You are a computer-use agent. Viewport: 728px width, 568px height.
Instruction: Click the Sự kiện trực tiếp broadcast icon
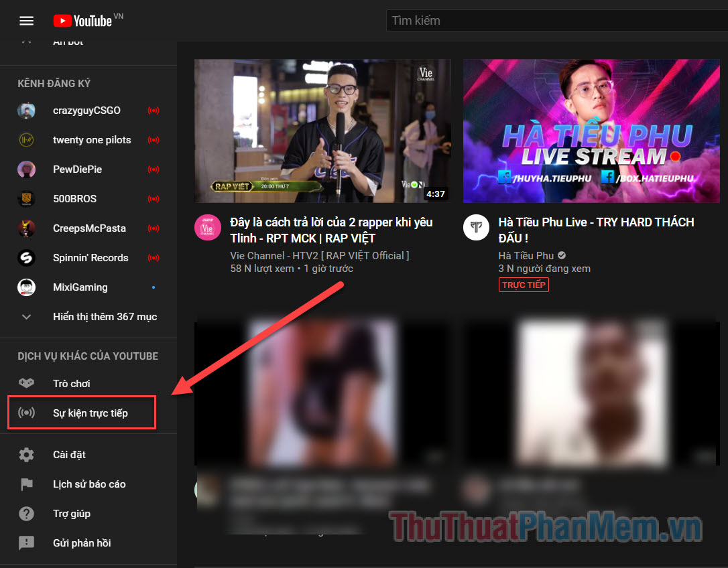(x=26, y=413)
